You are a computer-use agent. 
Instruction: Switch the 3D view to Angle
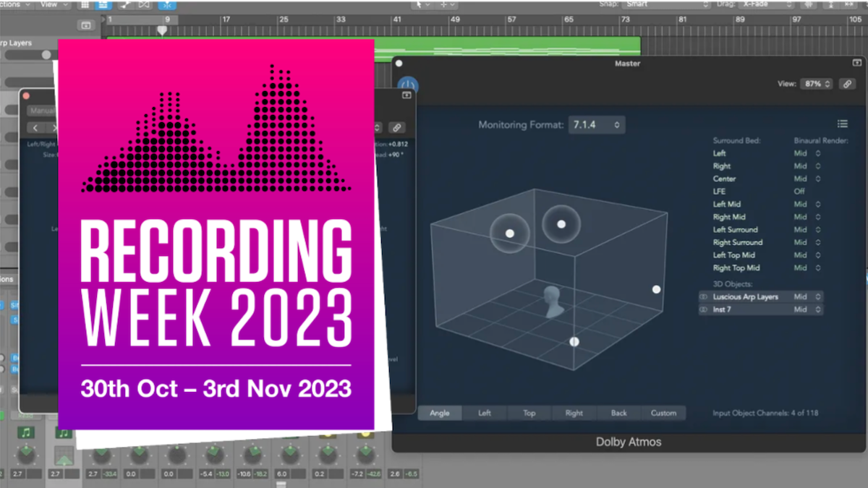tap(440, 413)
